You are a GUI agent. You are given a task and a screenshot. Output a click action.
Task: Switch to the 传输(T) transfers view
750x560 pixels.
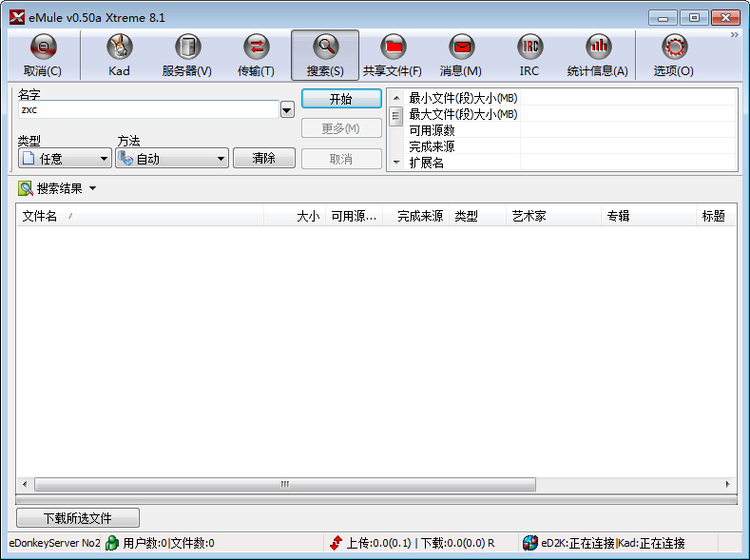tap(257, 55)
